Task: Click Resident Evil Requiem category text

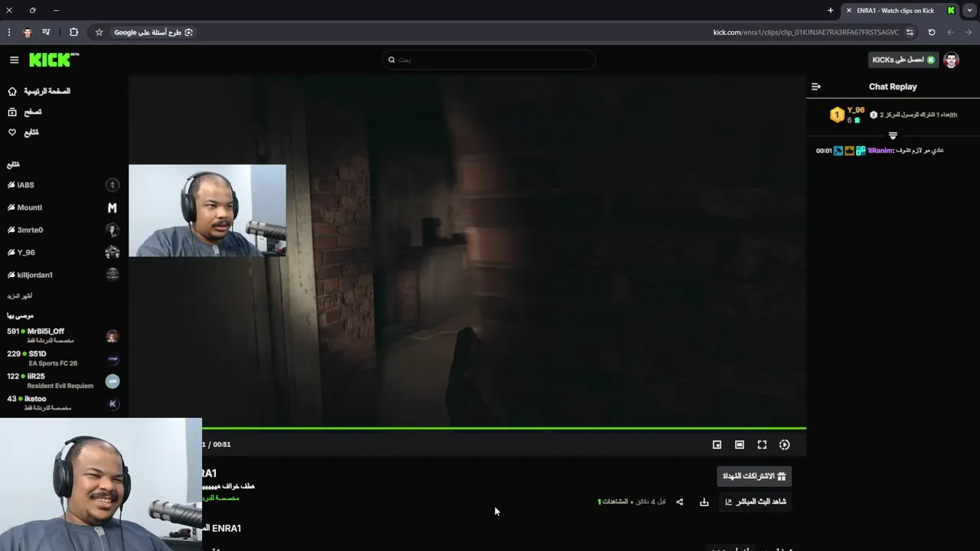Action: tap(60, 386)
